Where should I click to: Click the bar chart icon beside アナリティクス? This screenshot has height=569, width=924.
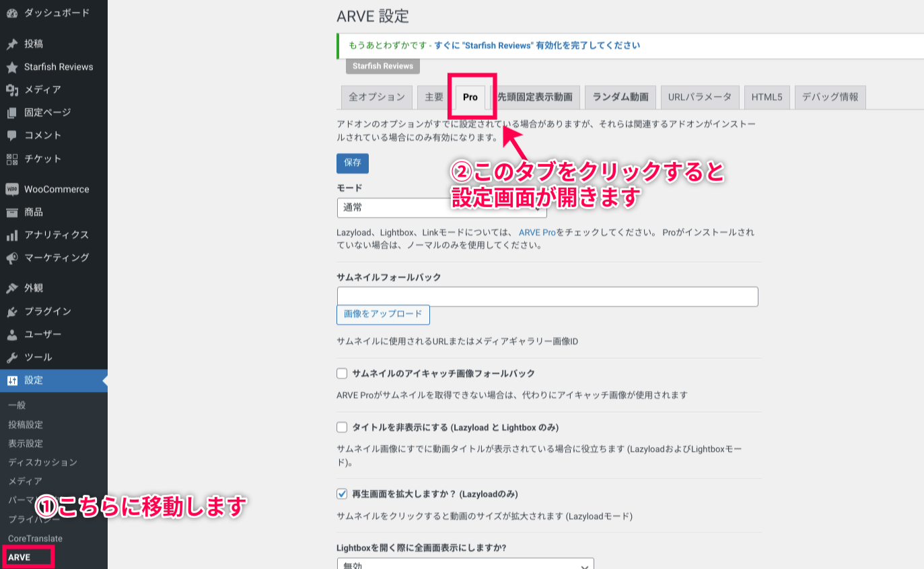tap(11, 235)
